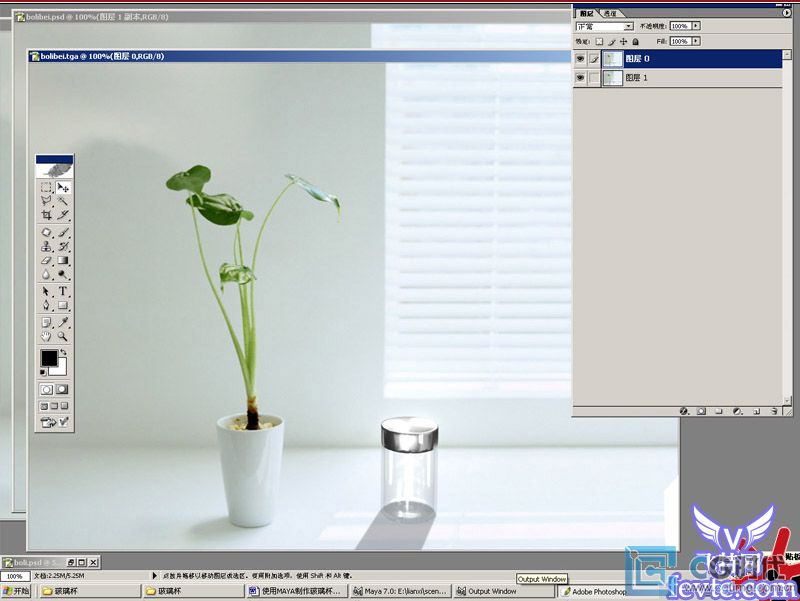Viewport: 800px width, 601px height.
Task: Open the Maya 7.0 taskbar button
Action: tap(398, 592)
